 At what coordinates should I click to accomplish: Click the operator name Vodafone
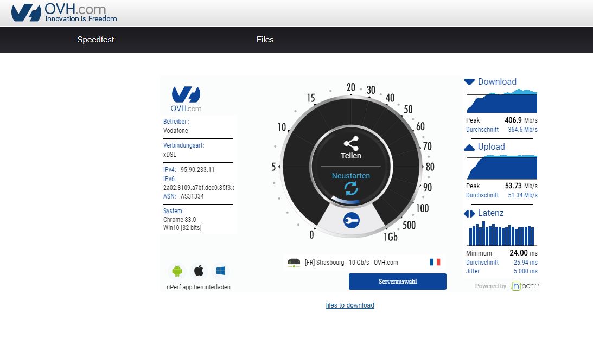pyautogui.click(x=175, y=130)
